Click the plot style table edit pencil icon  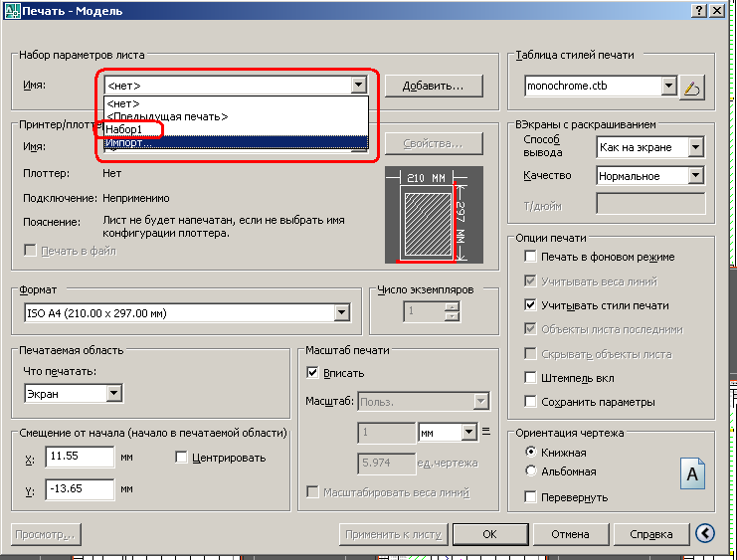692,87
